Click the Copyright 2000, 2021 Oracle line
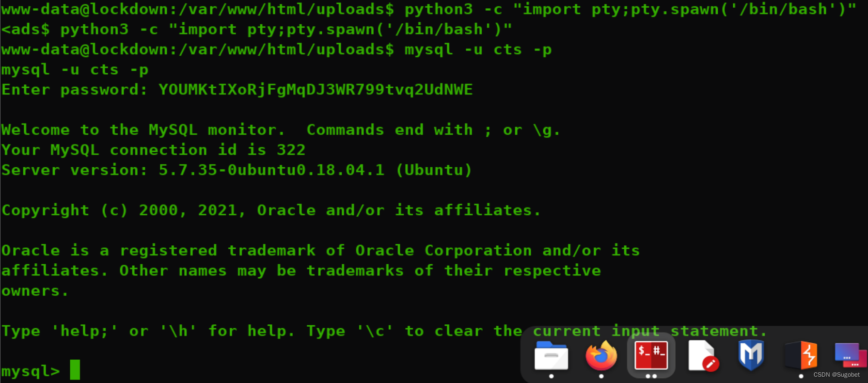Image resolution: width=868 pixels, height=383 pixels. coord(271,210)
